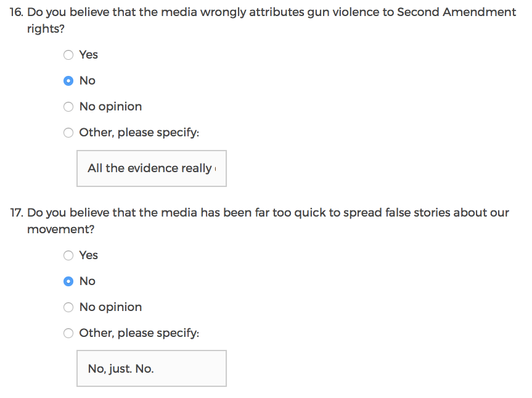Viewport: 532px width, 398px height.
Task: Choose No opinion radio for question 16
Action: tap(68, 107)
